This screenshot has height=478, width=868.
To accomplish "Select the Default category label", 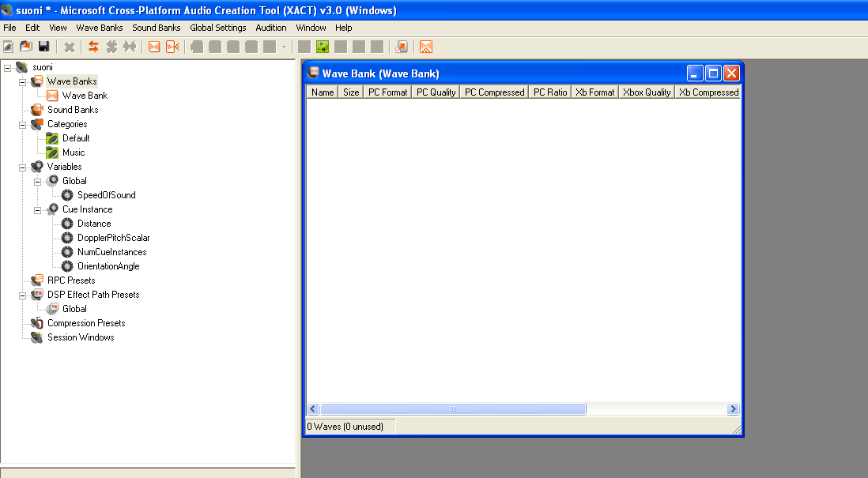I will (x=76, y=138).
